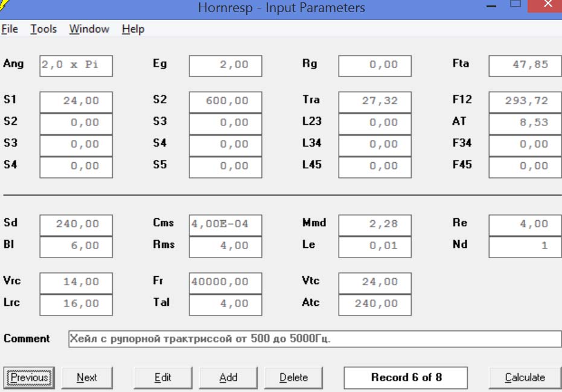Click the L34 input field
Viewport: 562px width, 392px height.
pos(375,146)
